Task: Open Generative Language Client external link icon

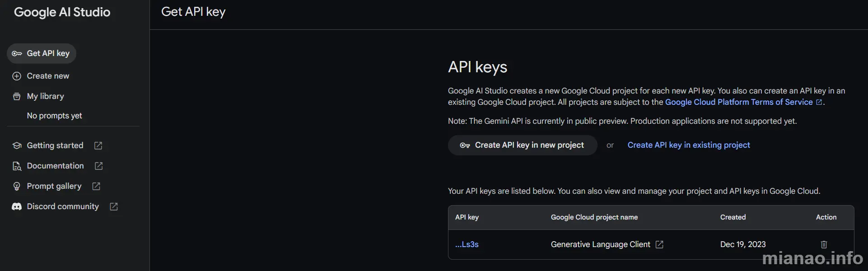Action: tap(659, 244)
